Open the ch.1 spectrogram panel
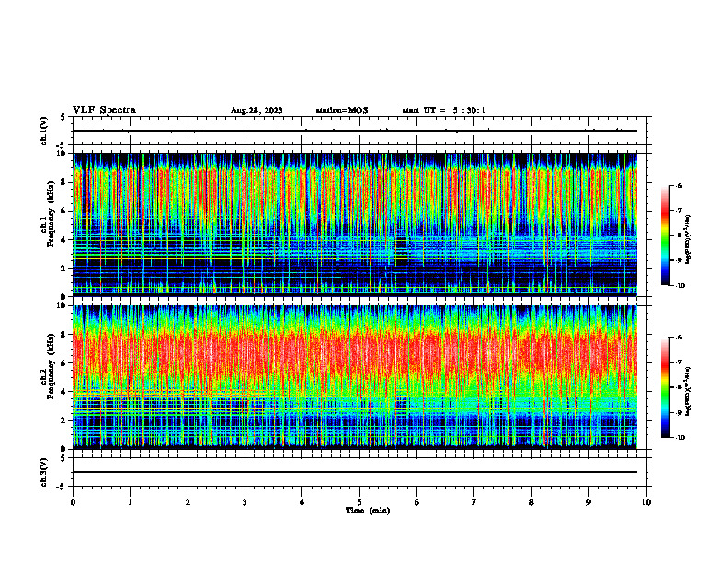The image size is (728, 563). tap(355, 224)
